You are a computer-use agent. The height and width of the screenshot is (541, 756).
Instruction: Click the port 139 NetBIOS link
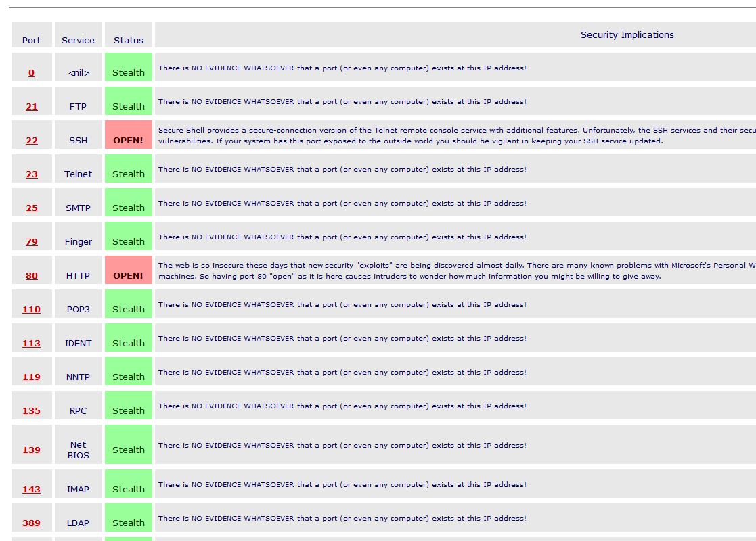coord(32,450)
